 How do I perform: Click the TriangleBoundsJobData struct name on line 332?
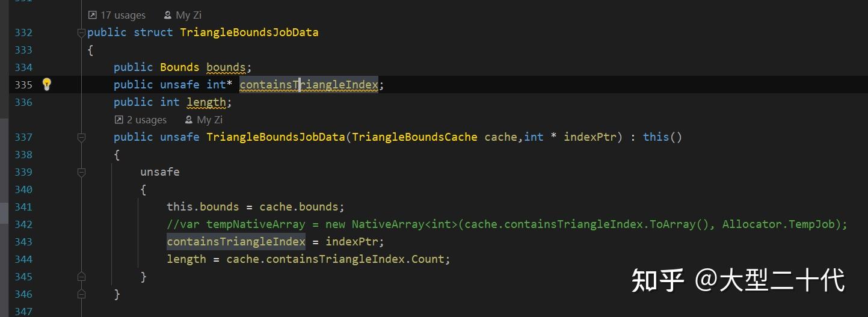(x=249, y=32)
